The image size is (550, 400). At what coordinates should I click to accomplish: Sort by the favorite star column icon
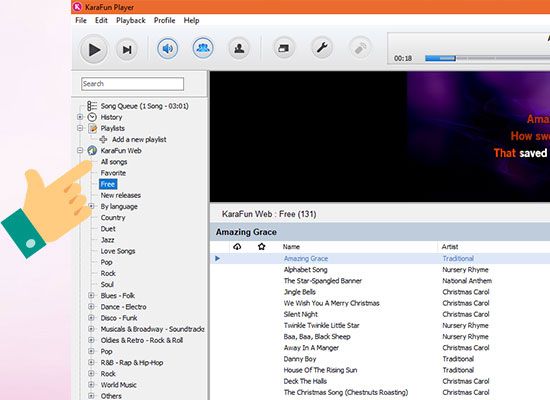click(x=261, y=247)
